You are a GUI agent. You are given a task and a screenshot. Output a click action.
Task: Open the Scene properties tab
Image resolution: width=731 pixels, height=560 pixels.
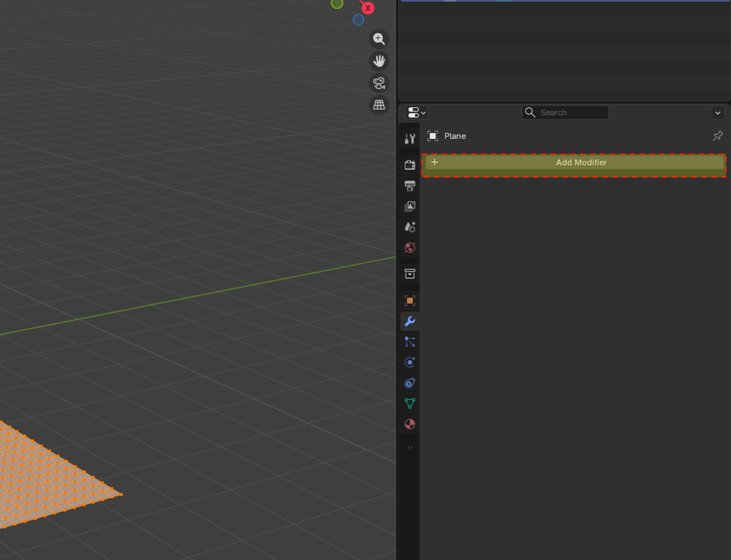click(410, 227)
